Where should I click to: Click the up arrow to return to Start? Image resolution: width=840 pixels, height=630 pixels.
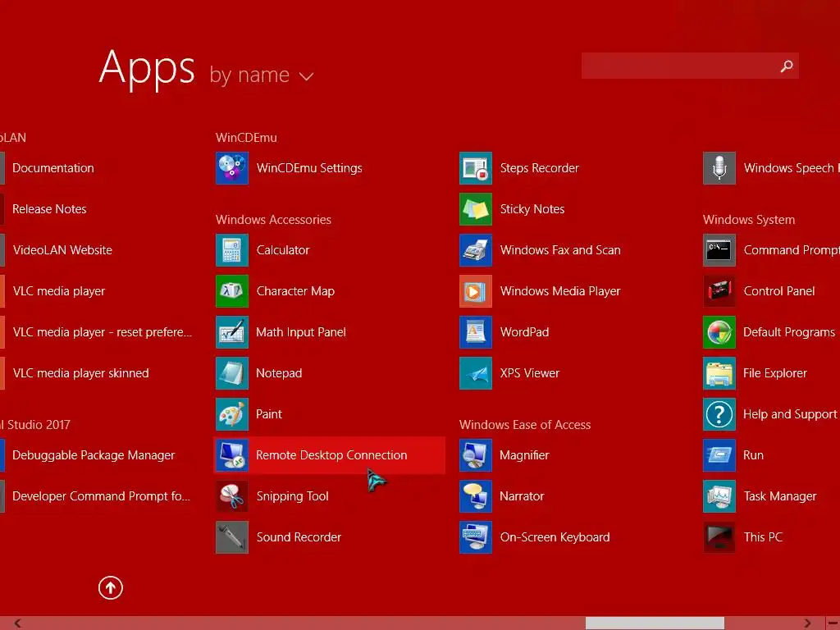[111, 587]
